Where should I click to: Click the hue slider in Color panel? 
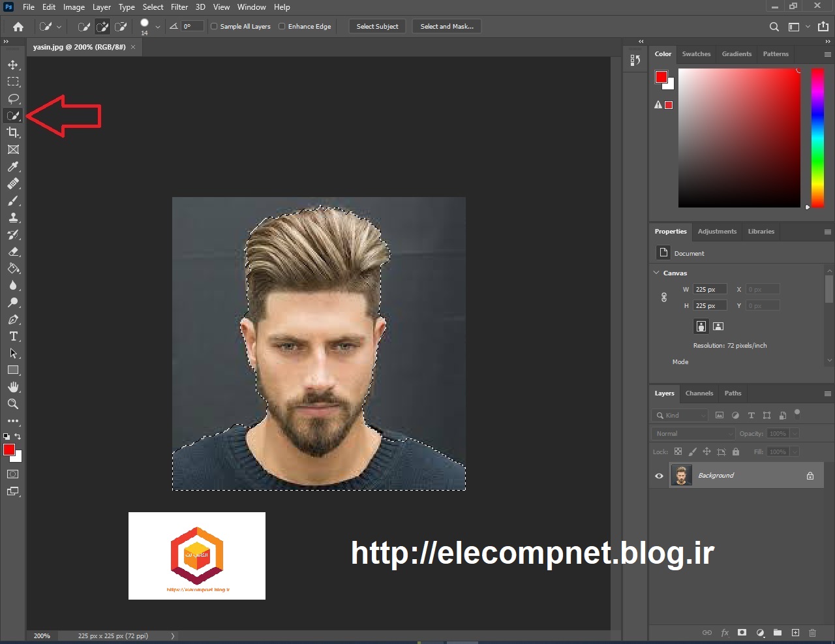tap(817, 138)
